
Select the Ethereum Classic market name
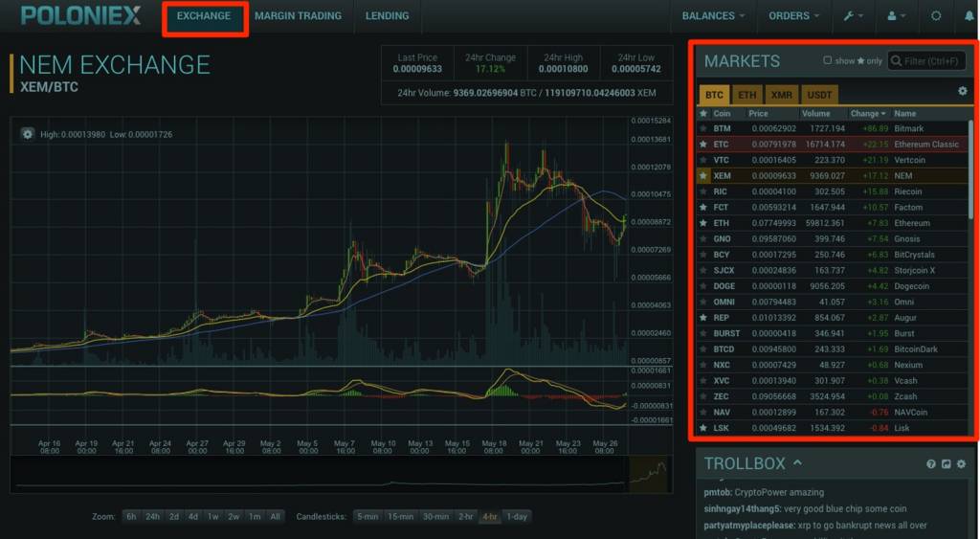[926, 144]
